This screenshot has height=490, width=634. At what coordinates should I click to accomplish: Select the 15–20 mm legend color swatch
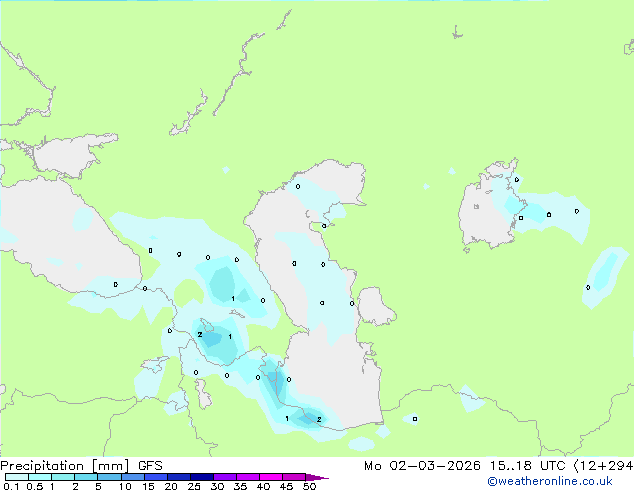coord(155,477)
